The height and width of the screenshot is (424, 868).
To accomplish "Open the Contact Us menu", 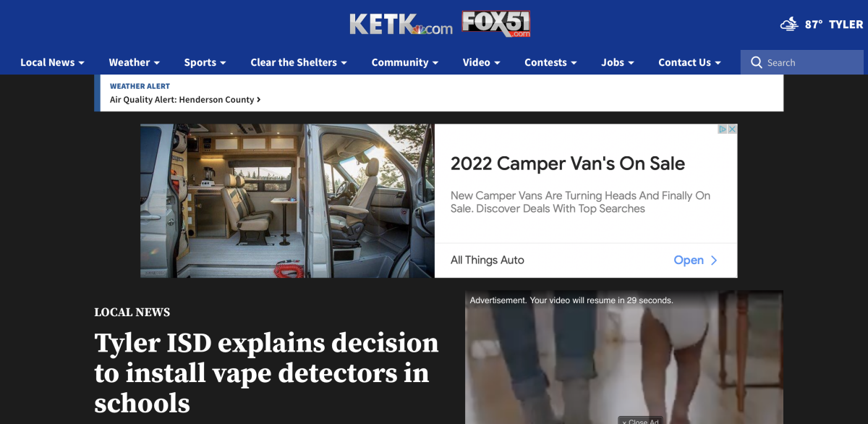I will (x=689, y=62).
